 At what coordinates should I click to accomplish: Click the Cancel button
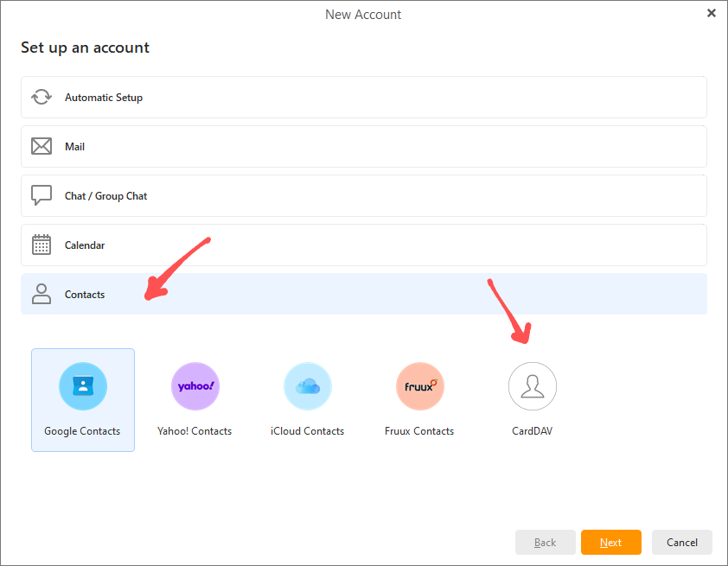[x=681, y=542]
